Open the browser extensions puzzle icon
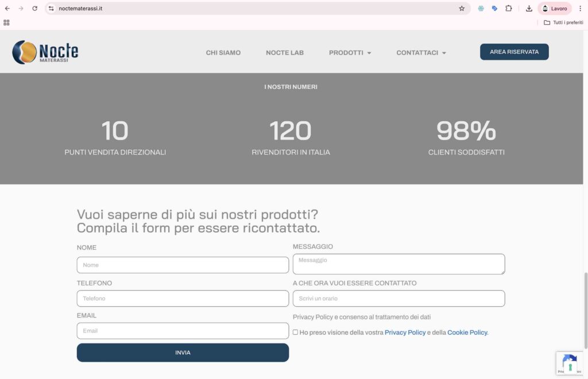Image resolution: width=588 pixels, height=379 pixels. tap(509, 9)
